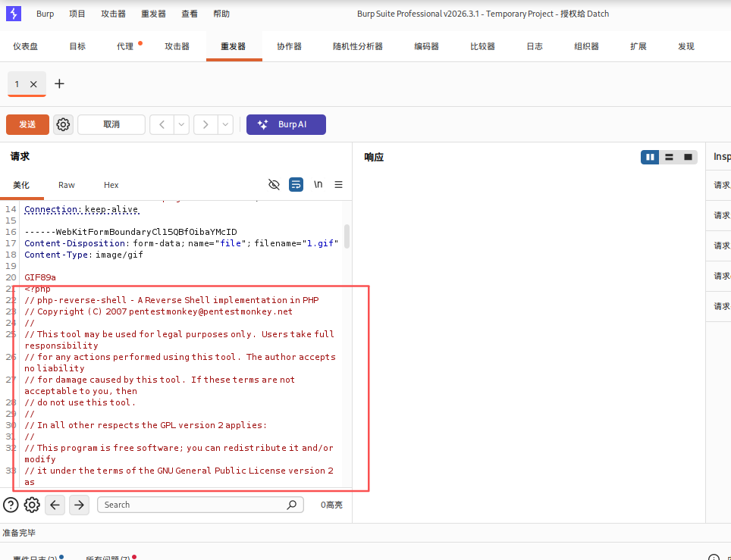The height and width of the screenshot is (560, 731).
Task: Open the 组织器 tab
Action: tap(586, 46)
